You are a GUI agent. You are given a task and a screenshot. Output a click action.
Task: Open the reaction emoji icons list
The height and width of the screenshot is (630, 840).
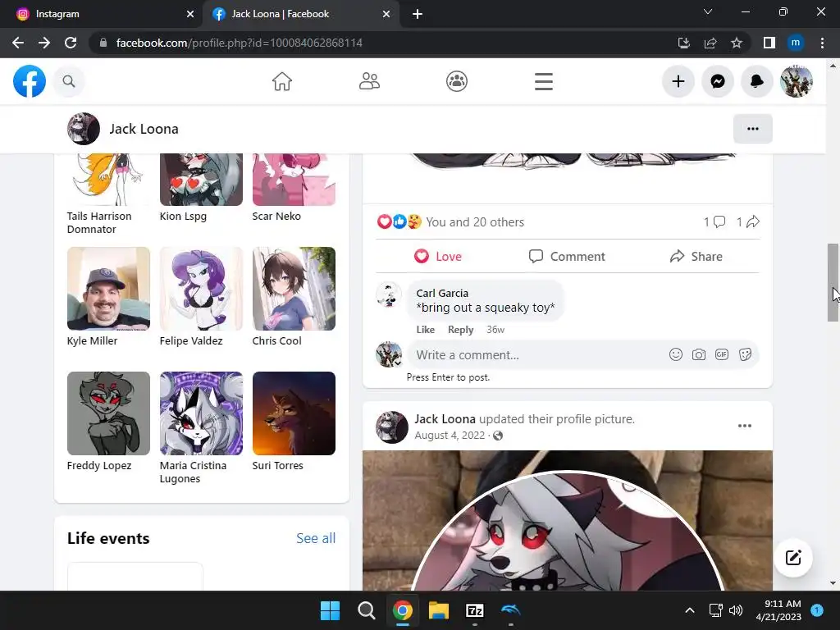click(x=399, y=221)
